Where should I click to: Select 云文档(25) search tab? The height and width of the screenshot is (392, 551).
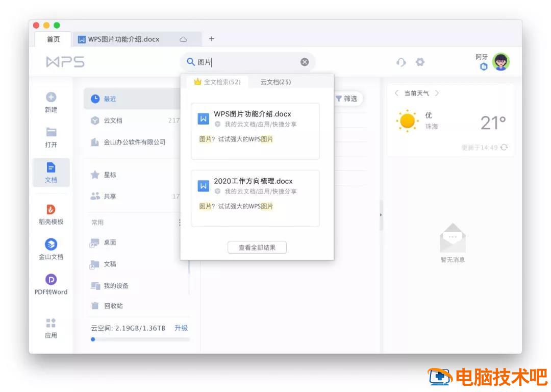pyautogui.click(x=275, y=82)
